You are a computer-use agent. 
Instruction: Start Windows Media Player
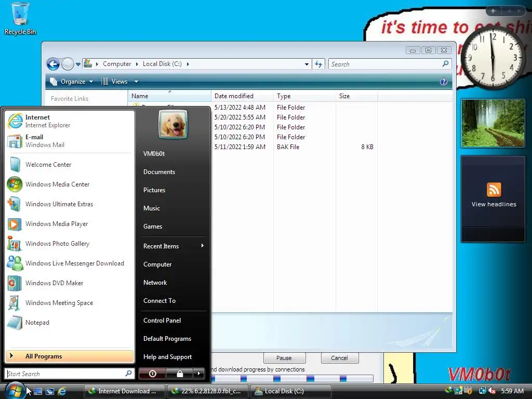tap(70, 224)
